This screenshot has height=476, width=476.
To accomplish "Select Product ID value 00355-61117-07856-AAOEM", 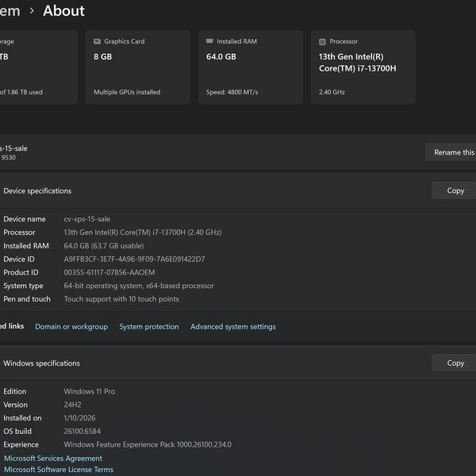I will pos(109,272).
